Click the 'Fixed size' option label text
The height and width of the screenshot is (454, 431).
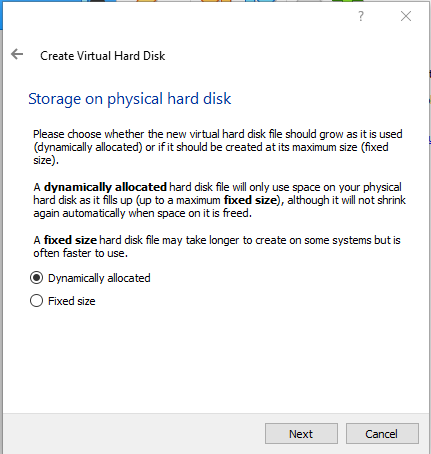click(x=72, y=301)
